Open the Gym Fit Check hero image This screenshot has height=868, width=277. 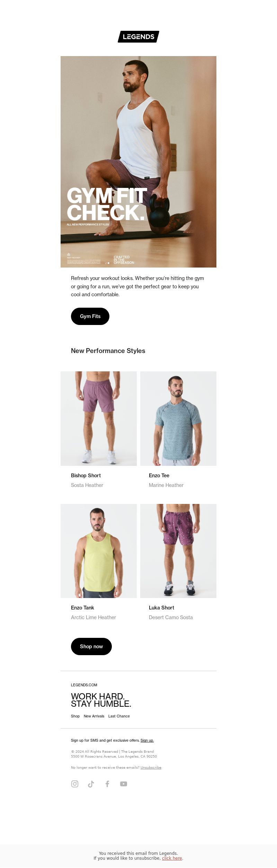coord(138,162)
